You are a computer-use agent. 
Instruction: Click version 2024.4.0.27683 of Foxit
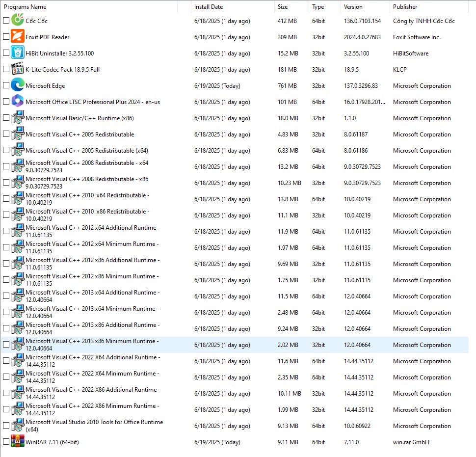pyautogui.click(x=362, y=37)
